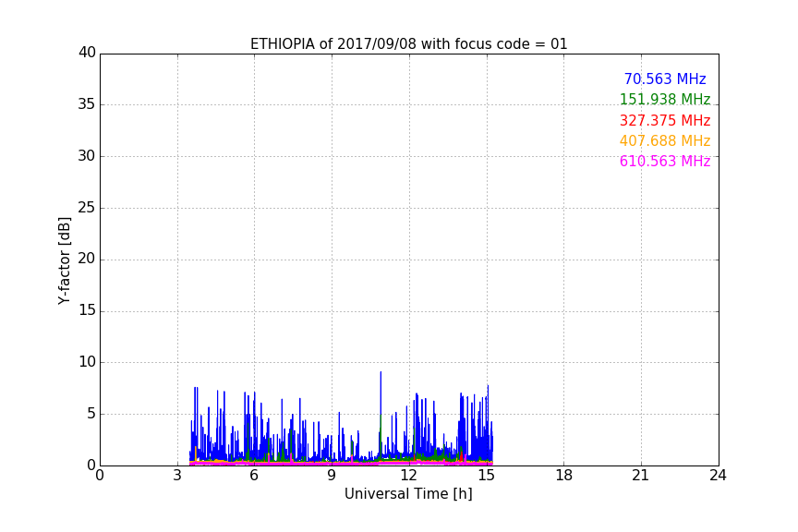Click the x-axis tick value 24

(718, 476)
